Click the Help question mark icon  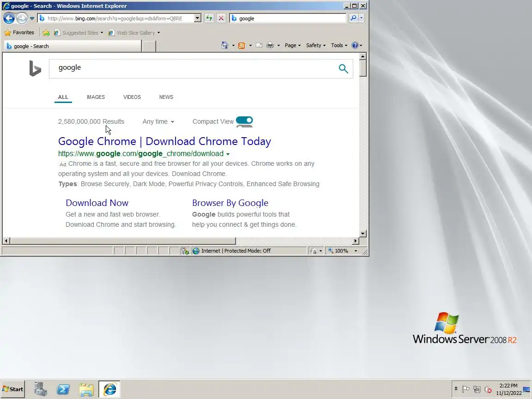[355, 45]
